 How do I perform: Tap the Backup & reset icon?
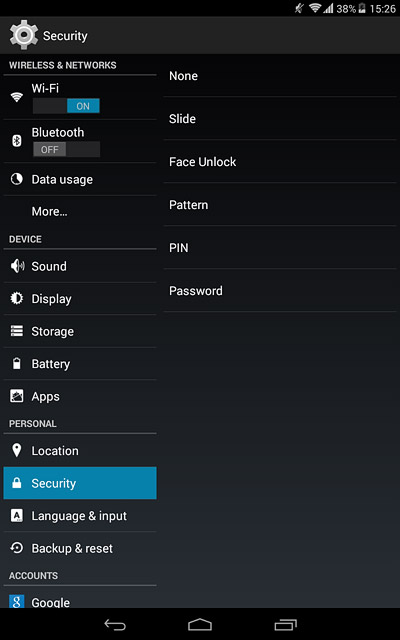[17, 548]
